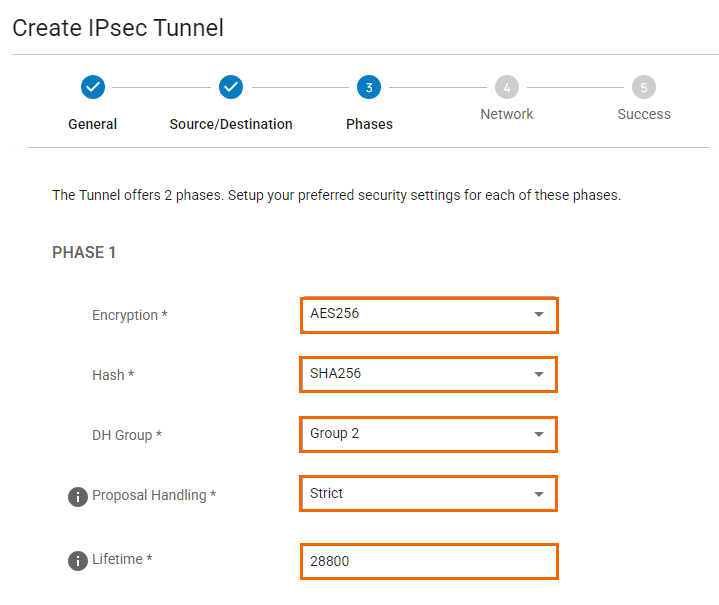Click the Lifetime input field with 28800
The height and width of the screenshot is (605, 719).
point(428,562)
